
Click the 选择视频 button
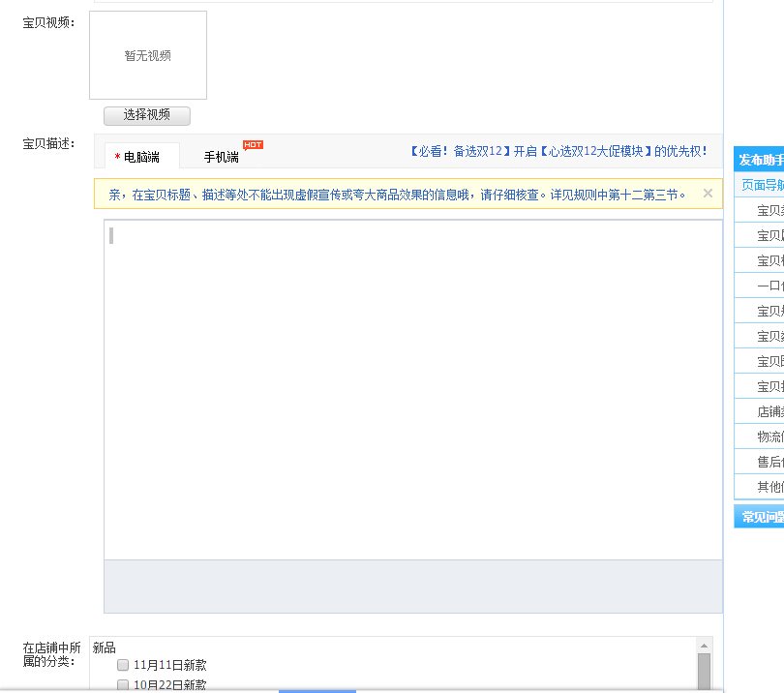147,115
